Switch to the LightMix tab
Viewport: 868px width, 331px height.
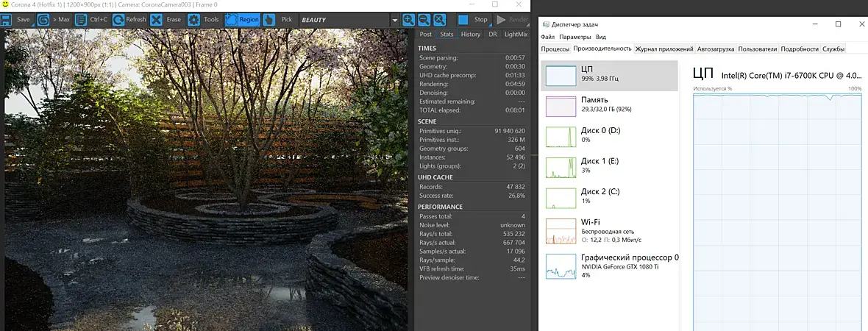(516, 35)
